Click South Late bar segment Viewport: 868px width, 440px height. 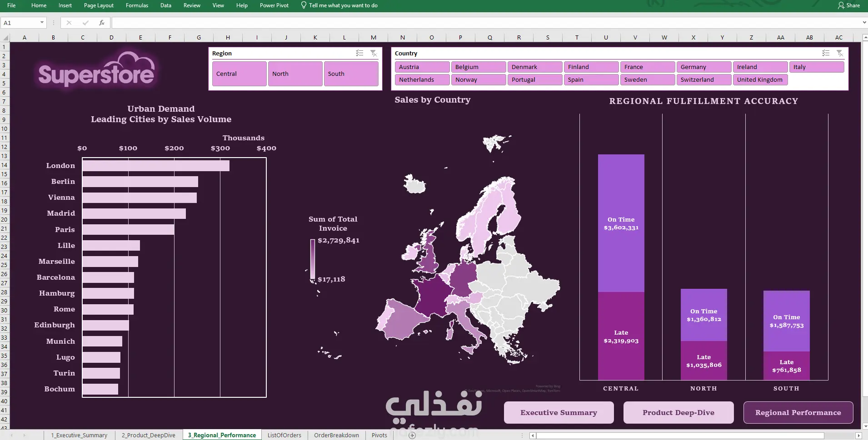786,366
